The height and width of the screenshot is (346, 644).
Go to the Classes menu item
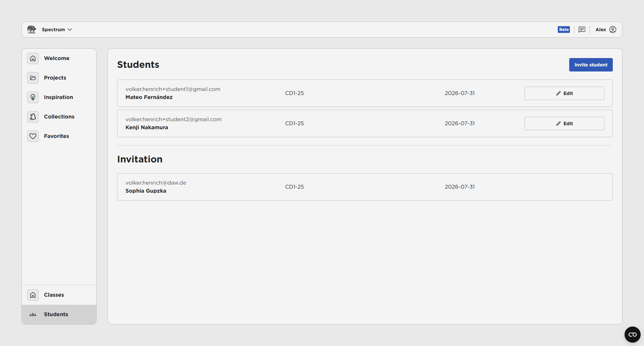54,295
